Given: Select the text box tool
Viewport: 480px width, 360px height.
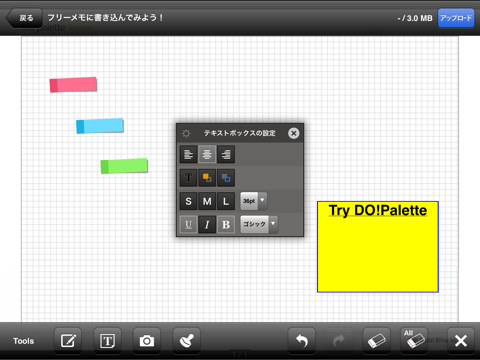Looking at the screenshot, I should [x=107, y=341].
